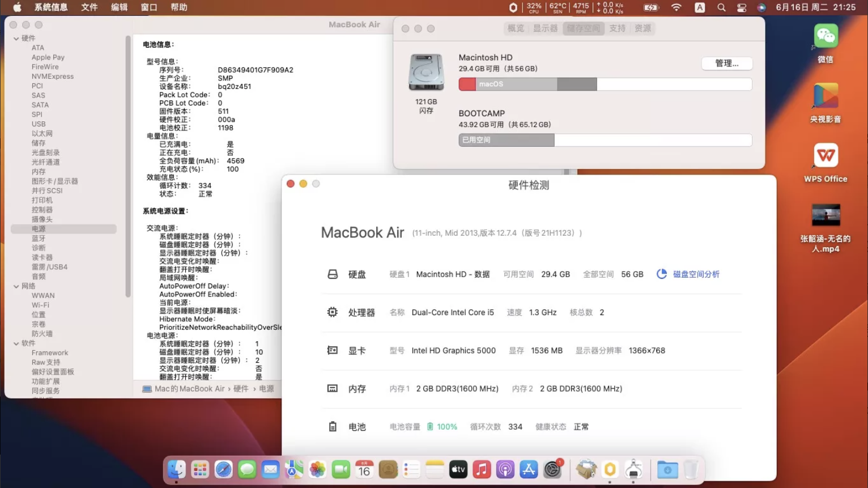The image size is (868, 488).
Task: Open WeChat (微信) desktop icon
Action: click(826, 37)
